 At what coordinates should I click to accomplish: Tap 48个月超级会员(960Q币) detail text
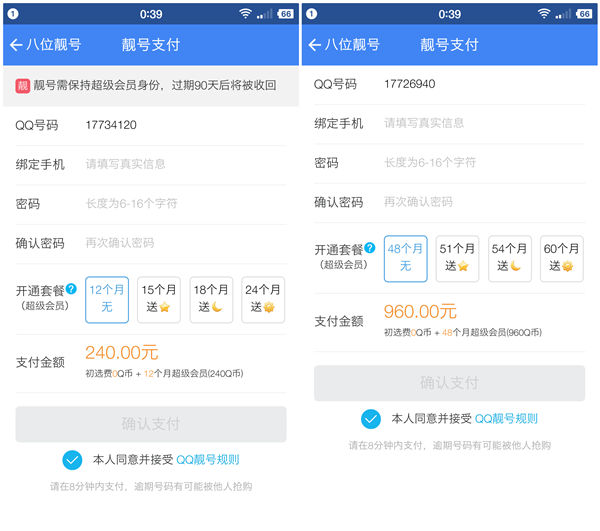(492, 332)
